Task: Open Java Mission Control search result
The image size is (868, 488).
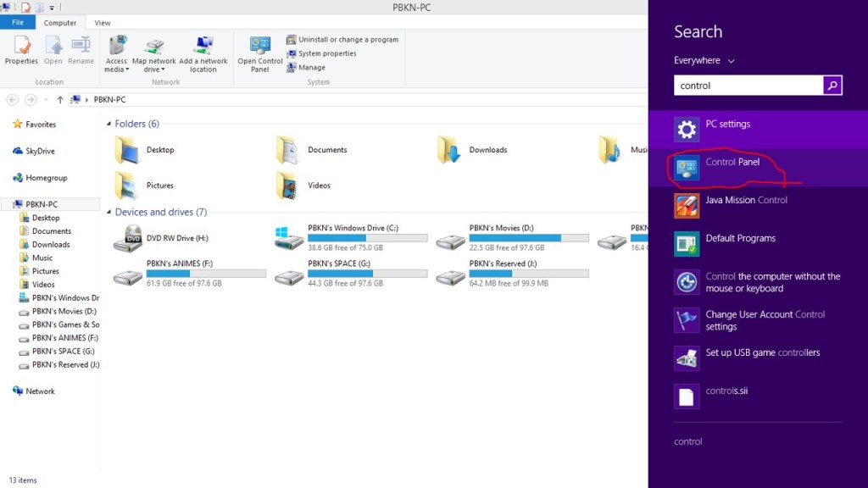Action: (x=746, y=201)
